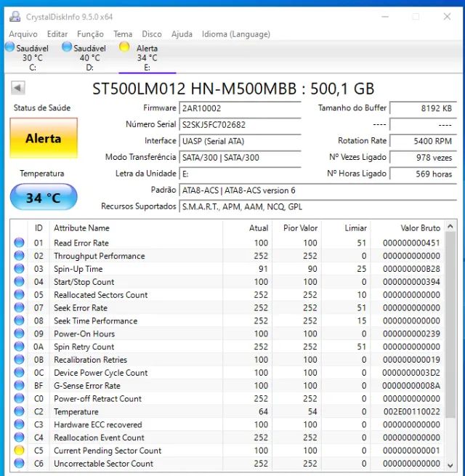465x476 pixels.
Task: Click the Padrão field ATA8-ACS version 6
Action: coord(318,190)
